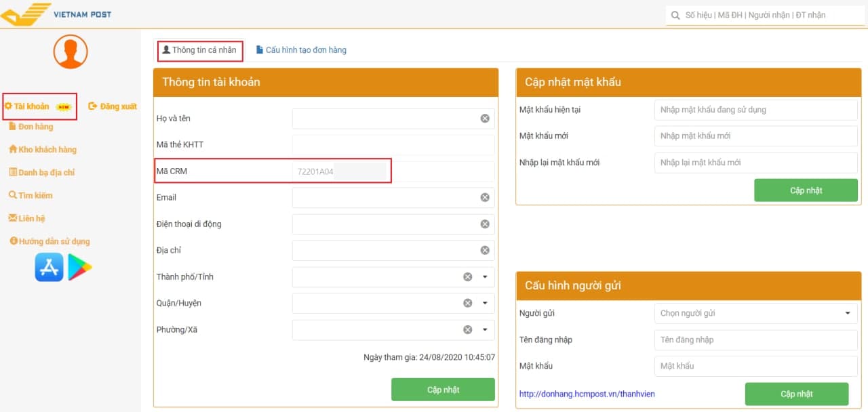Click the Vietnam Post logo
The width and height of the screenshot is (868, 412).
[56, 14]
